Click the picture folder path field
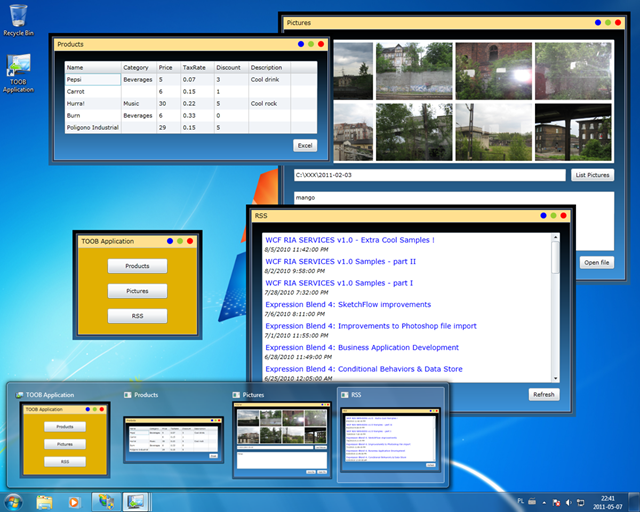The image size is (640, 512). (430, 175)
